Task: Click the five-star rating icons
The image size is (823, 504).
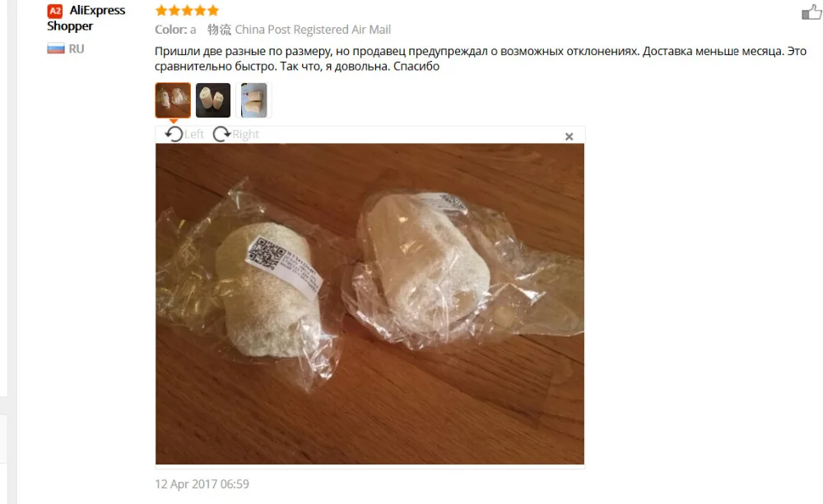Action: click(187, 10)
